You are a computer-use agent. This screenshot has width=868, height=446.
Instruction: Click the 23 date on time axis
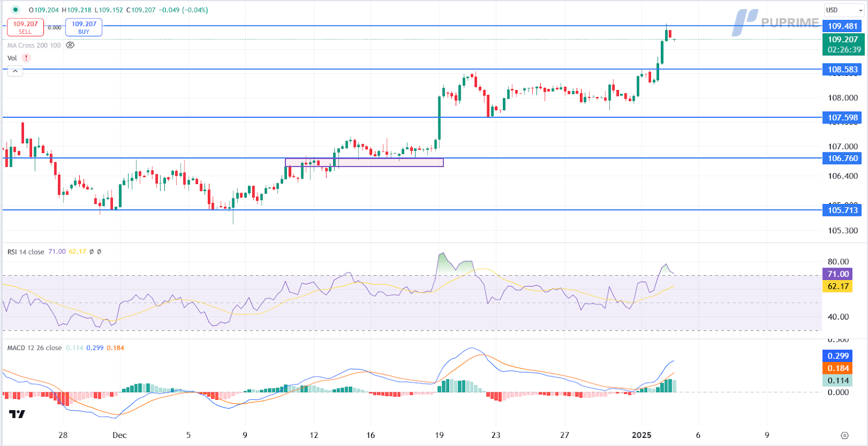coord(496,435)
